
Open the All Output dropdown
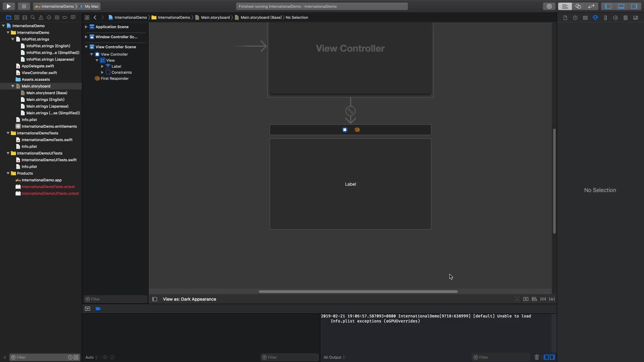pos(334,357)
